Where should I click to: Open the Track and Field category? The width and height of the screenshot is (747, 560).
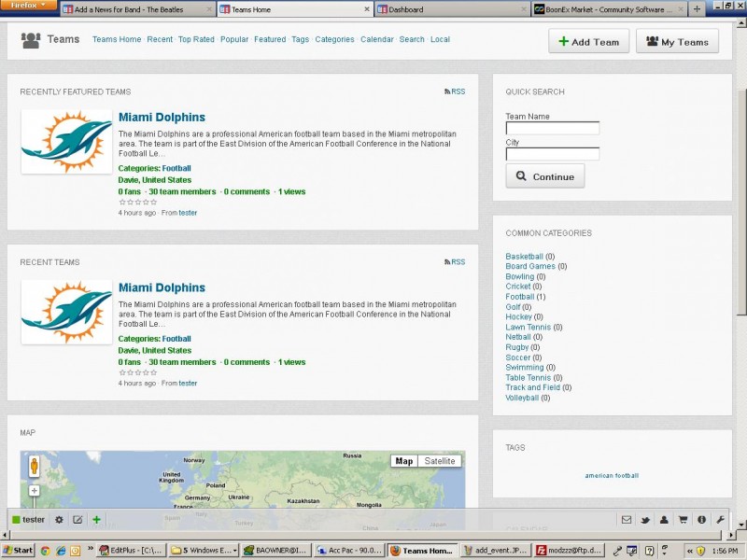(532, 387)
